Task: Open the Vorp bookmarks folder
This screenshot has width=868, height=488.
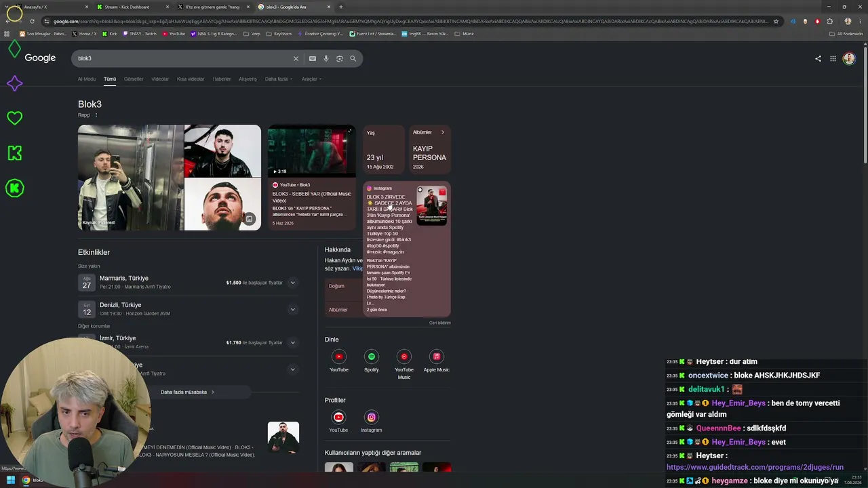Action: pos(252,33)
